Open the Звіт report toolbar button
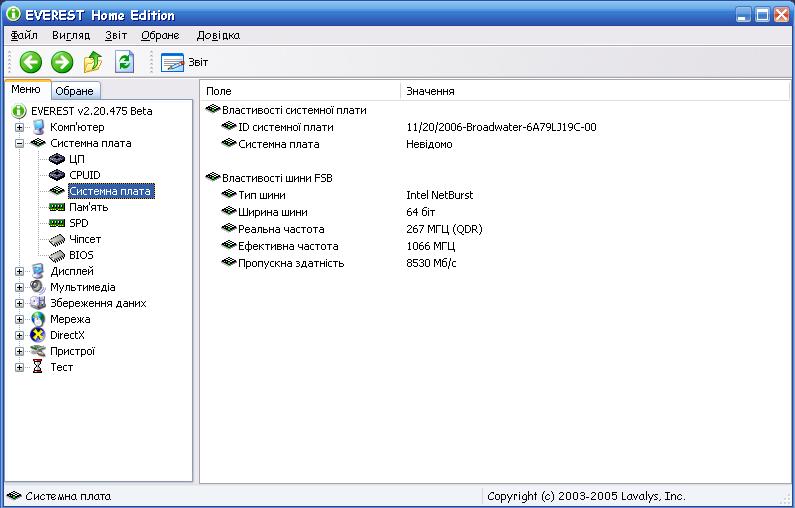Screen dimensions: 795x508 click(185, 62)
